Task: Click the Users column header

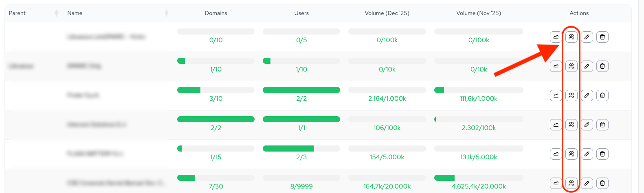Action: click(301, 13)
